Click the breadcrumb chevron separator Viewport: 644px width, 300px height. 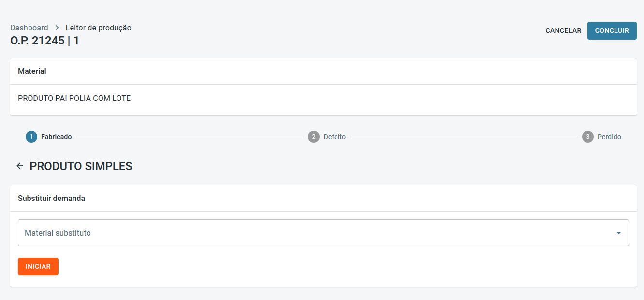pyautogui.click(x=57, y=28)
